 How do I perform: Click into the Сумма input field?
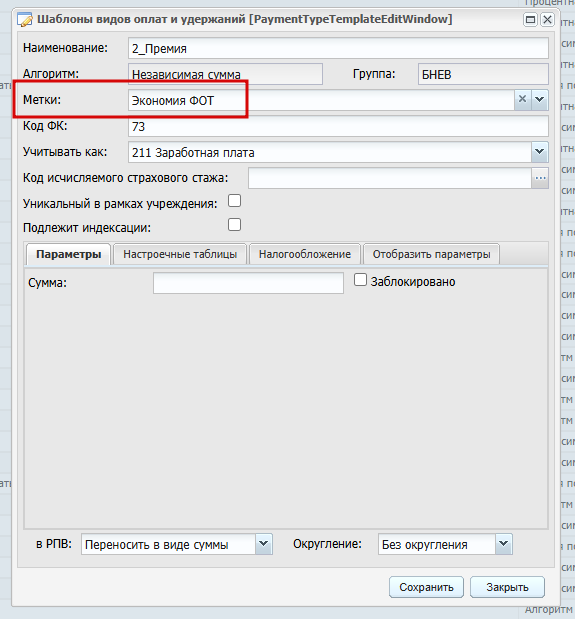(x=248, y=283)
